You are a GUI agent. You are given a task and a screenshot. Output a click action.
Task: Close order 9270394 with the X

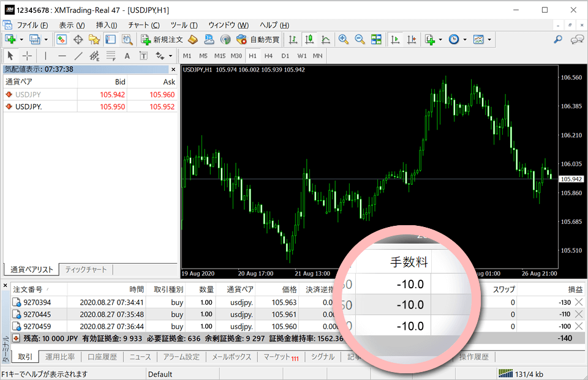pyautogui.click(x=579, y=302)
